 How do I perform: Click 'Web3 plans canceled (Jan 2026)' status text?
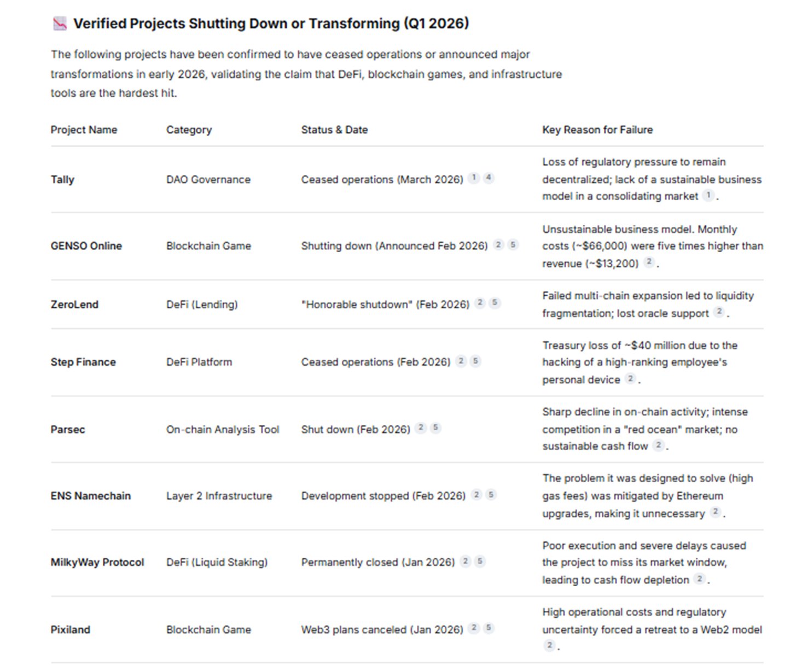(x=382, y=630)
